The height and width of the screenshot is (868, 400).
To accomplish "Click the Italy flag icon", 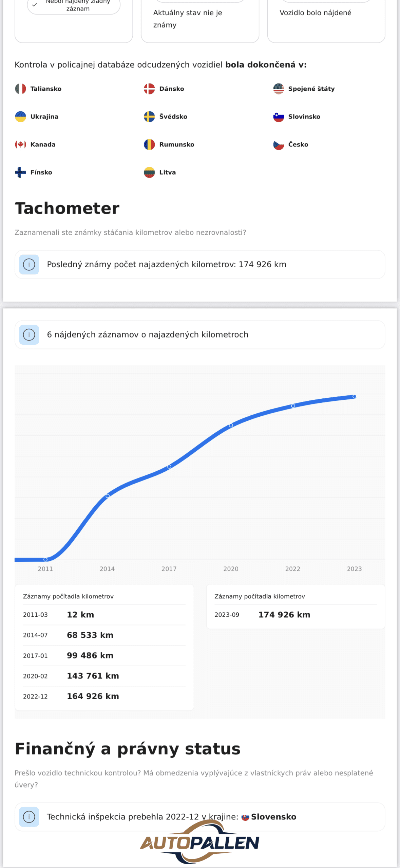I will tap(20, 89).
